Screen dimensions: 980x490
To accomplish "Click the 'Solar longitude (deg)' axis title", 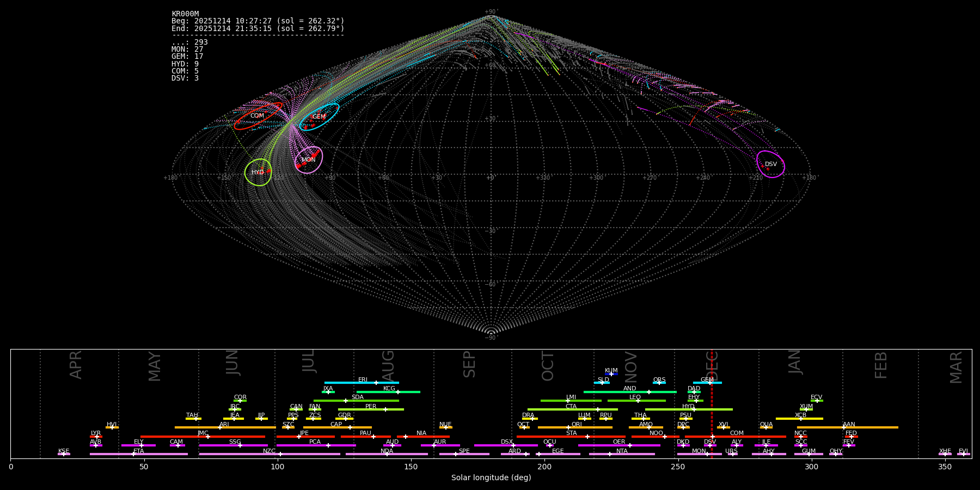I will [x=491, y=477].
